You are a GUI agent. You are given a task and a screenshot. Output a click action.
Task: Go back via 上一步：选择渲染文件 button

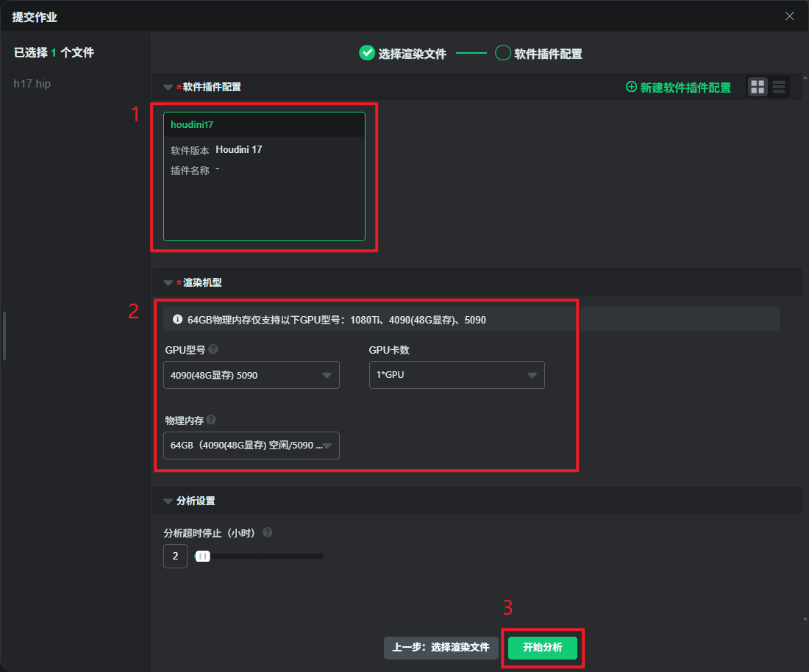(441, 648)
